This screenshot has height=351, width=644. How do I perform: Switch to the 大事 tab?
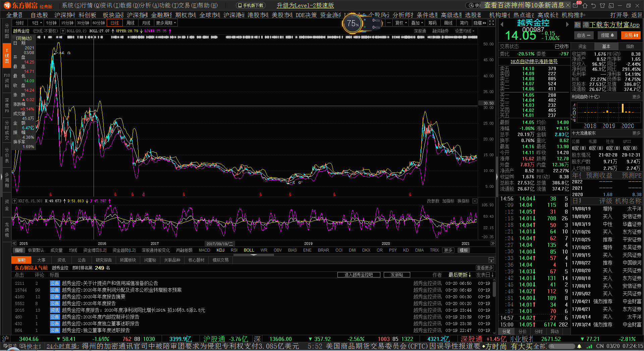tap(41, 260)
